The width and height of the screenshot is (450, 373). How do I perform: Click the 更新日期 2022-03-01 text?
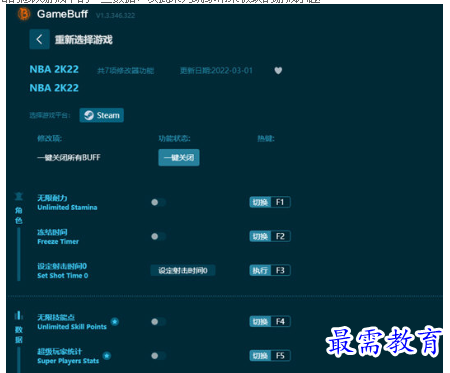coord(216,71)
